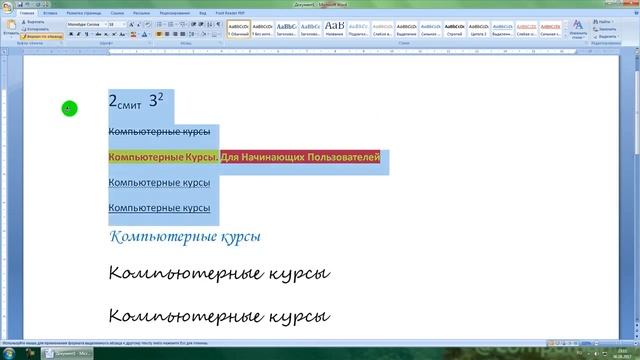
Task: Open the Paragraph dialog launcher
Action: coord(221,43)
